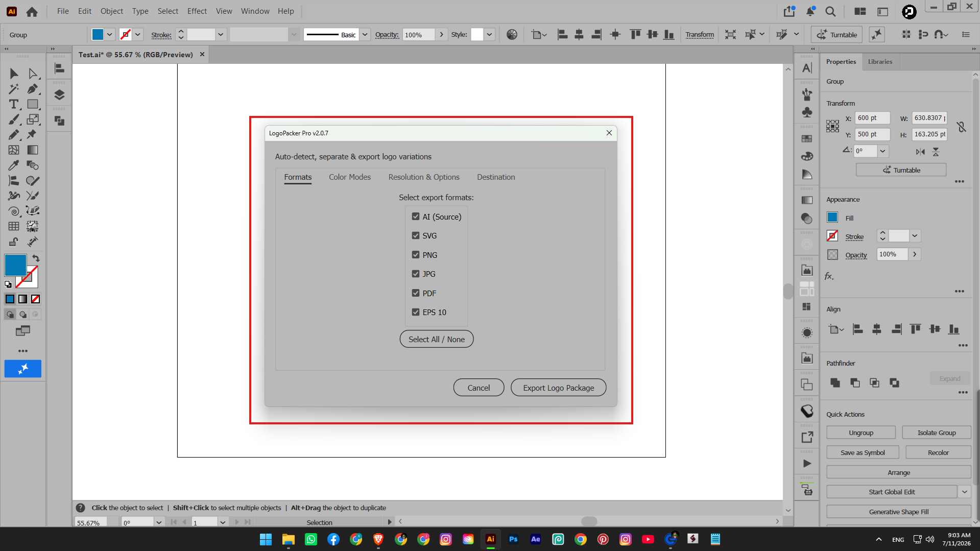Click the blue Fill swatch in toolbar
This screenshot has height=551, width=980.
15,265
